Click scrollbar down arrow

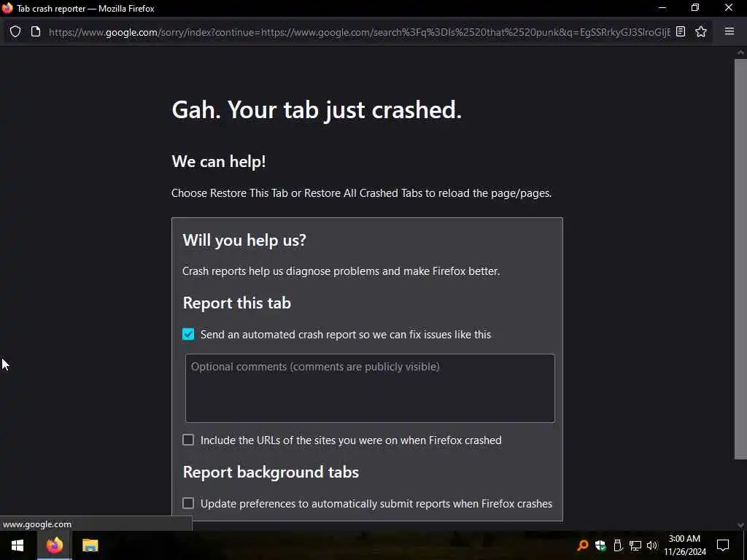click(x=740, y=525)
